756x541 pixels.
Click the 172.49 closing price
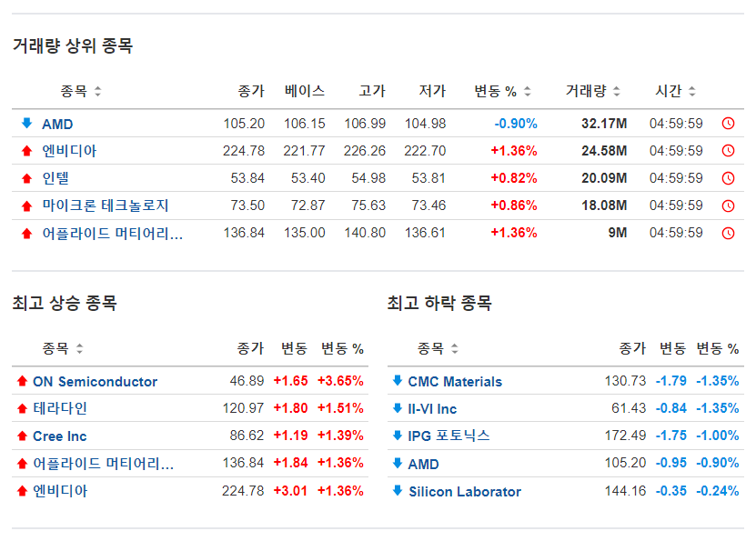point(625,436)
